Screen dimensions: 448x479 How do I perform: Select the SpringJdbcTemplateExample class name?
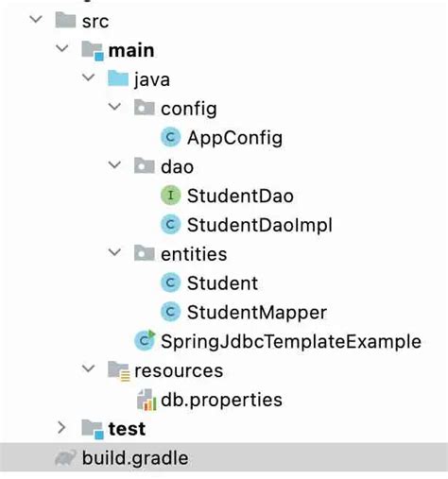[291, 342]
